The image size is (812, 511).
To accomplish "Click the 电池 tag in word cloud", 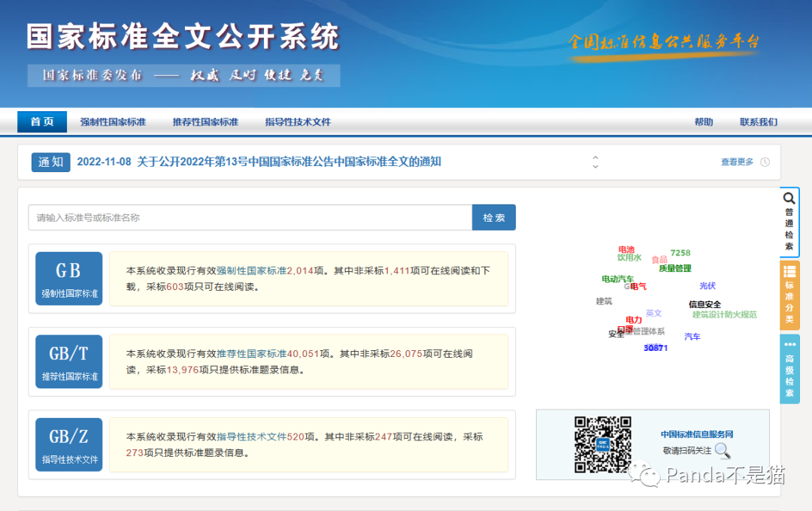I will (626, 249).
